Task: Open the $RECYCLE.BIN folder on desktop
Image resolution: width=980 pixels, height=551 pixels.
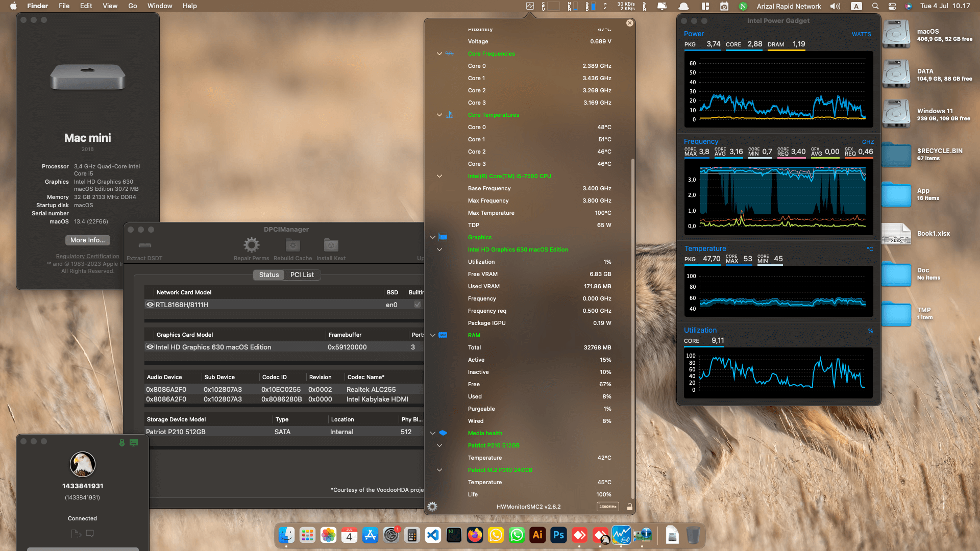Action: click(896, 154)
